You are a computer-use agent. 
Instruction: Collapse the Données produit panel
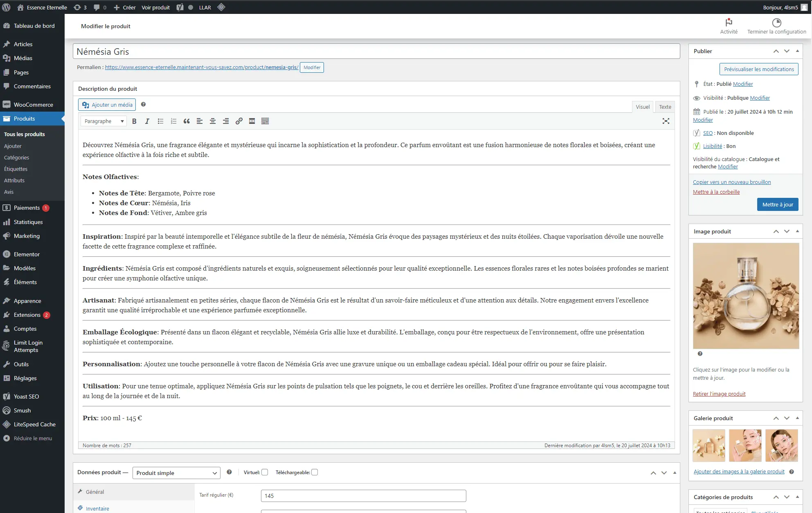click(x=675, y=473)
